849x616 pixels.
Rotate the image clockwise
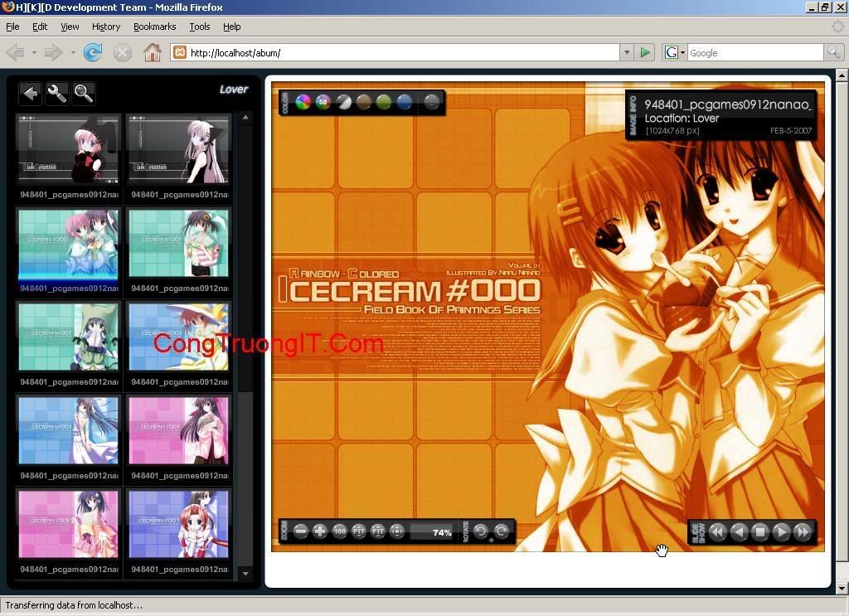502,531
